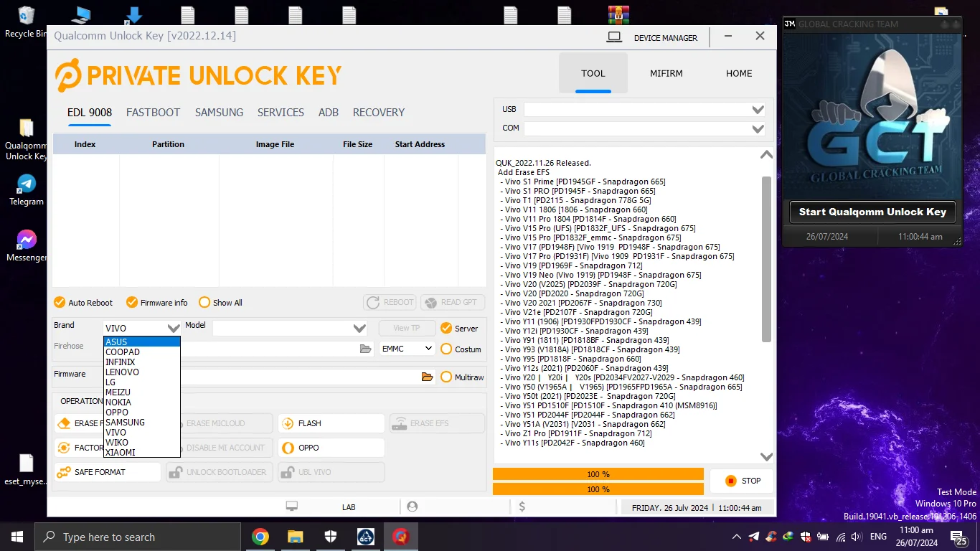The height and width of the screenshot is (551, 980).
Task: Click the lower 100 % progress bar
Action: coord(598,489)
